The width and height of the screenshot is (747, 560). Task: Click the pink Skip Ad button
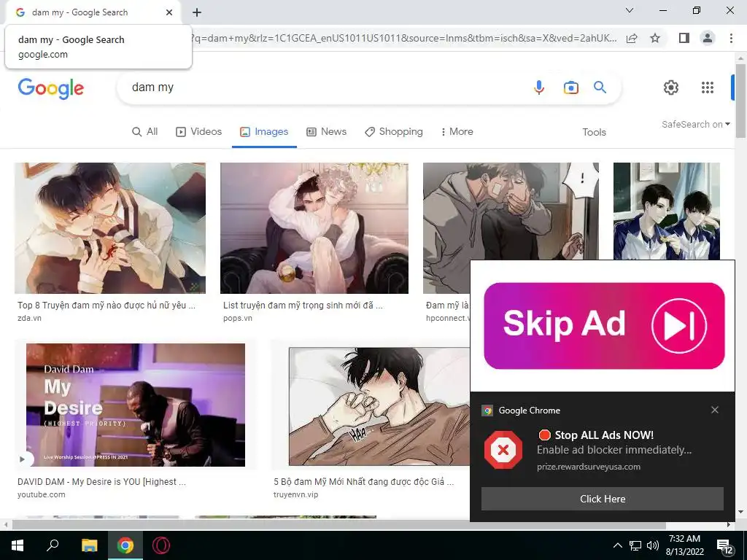[604, 326]
